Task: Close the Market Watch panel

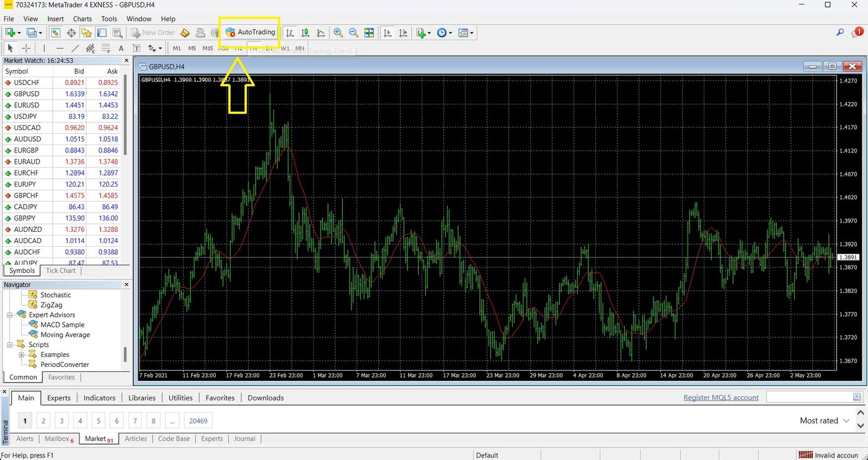Action: click(x=126, y=61)
